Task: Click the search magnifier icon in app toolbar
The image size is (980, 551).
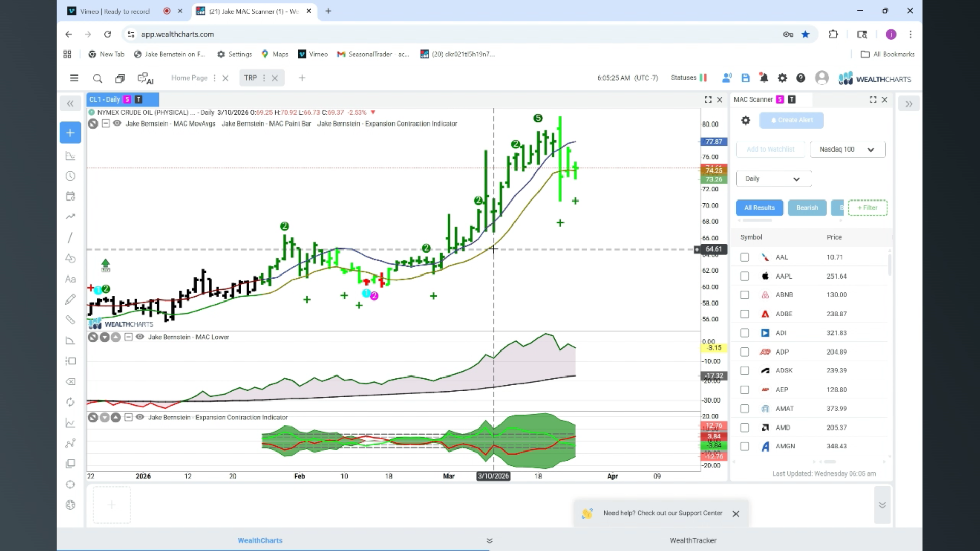Action: 97,78
